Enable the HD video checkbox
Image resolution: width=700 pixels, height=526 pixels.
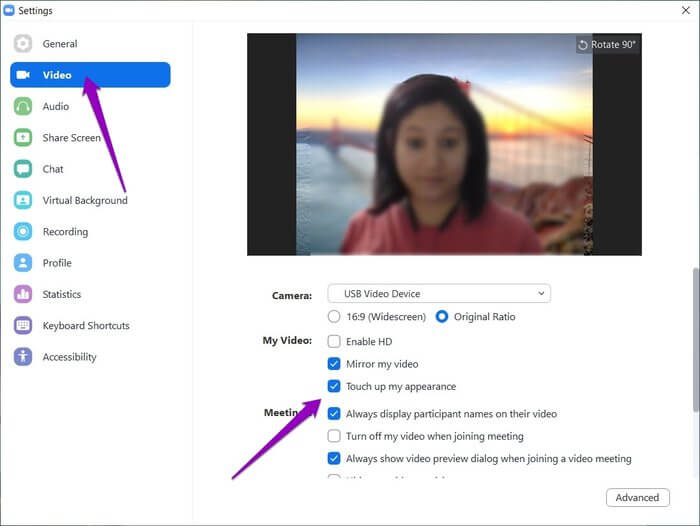[335, 342]
